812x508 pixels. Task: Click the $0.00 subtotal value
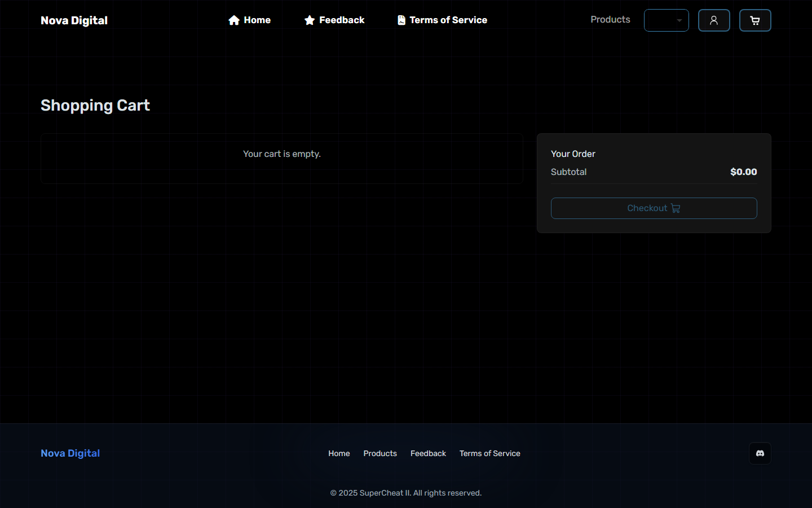pos(744,172)
